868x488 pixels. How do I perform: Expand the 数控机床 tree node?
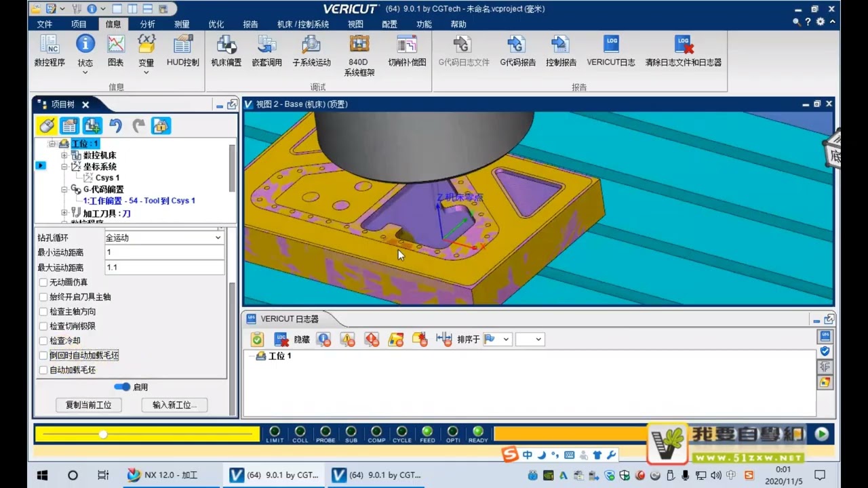65,155
